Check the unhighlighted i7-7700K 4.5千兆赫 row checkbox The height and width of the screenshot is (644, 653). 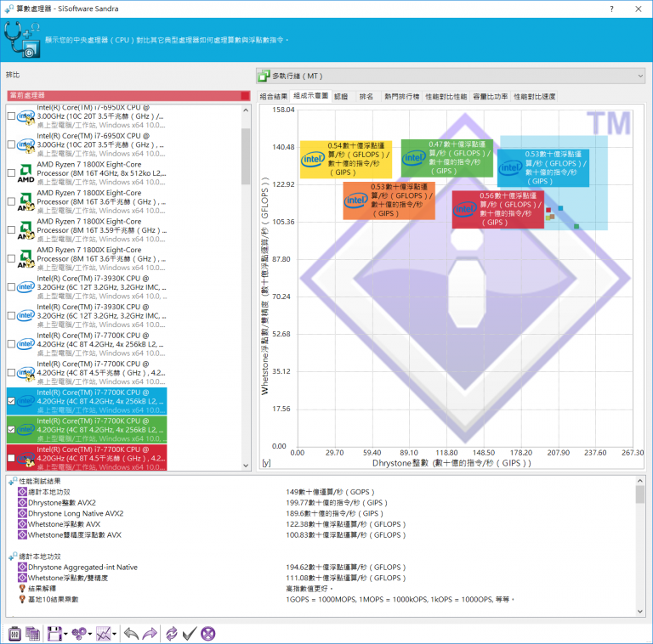[x=12, y=372]
